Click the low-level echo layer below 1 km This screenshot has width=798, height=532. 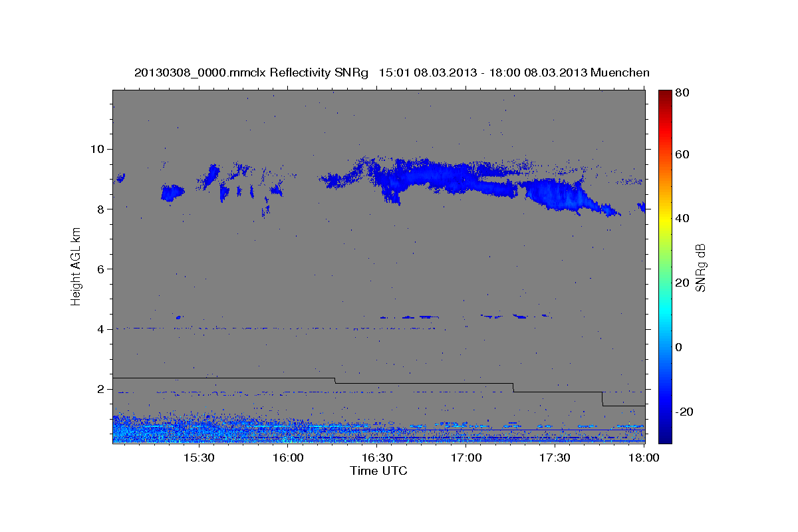378,430
